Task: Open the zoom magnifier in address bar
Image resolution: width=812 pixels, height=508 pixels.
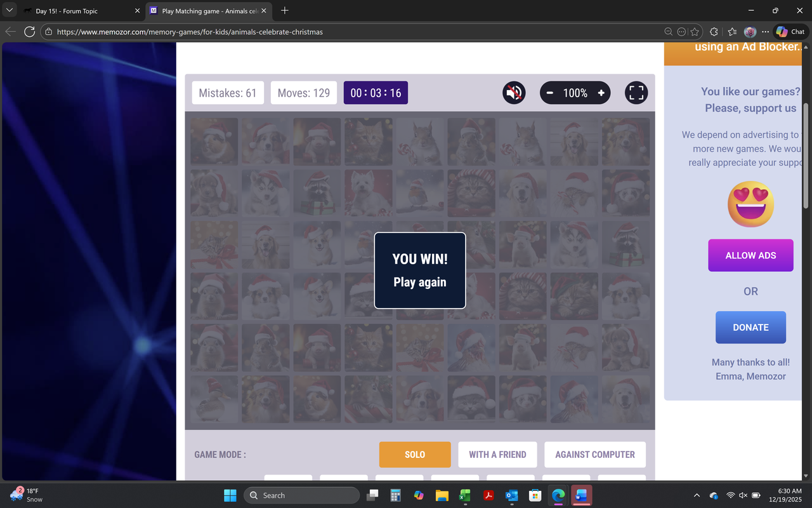Action: click(668, 32)
